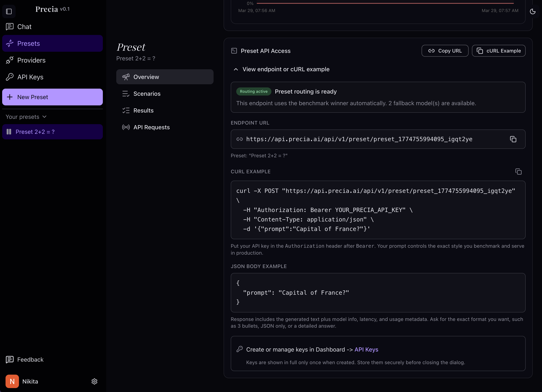Click the Nikita avatar icon
Viewport: 542px width, 392px height.
pos(12,381)
